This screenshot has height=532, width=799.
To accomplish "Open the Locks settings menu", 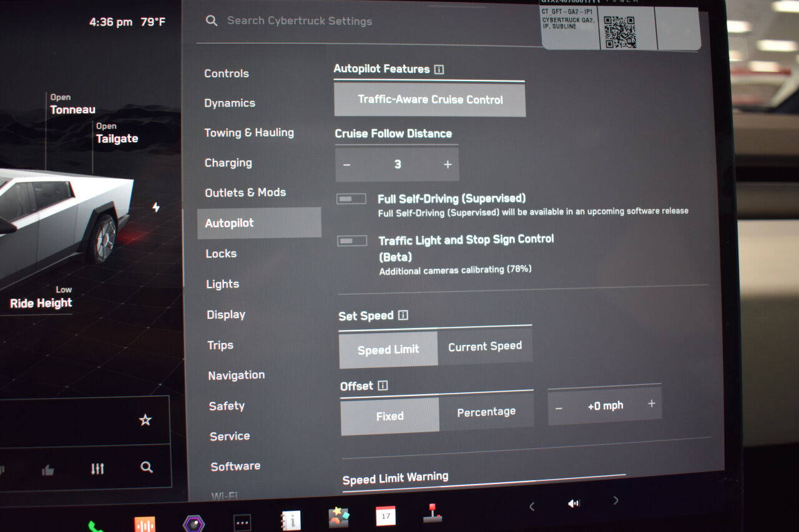I will point(221,253).
